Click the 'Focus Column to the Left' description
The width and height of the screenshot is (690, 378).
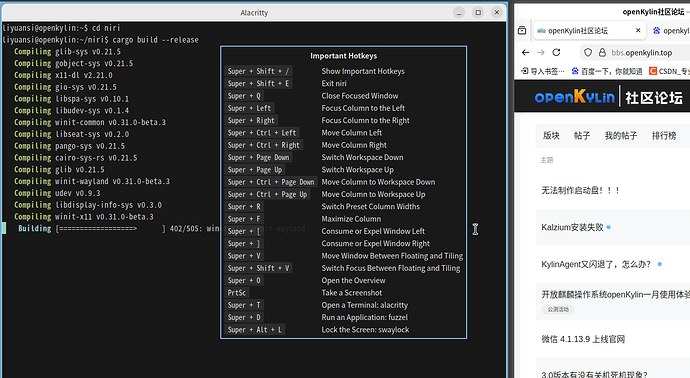click(x=363, y=108)
